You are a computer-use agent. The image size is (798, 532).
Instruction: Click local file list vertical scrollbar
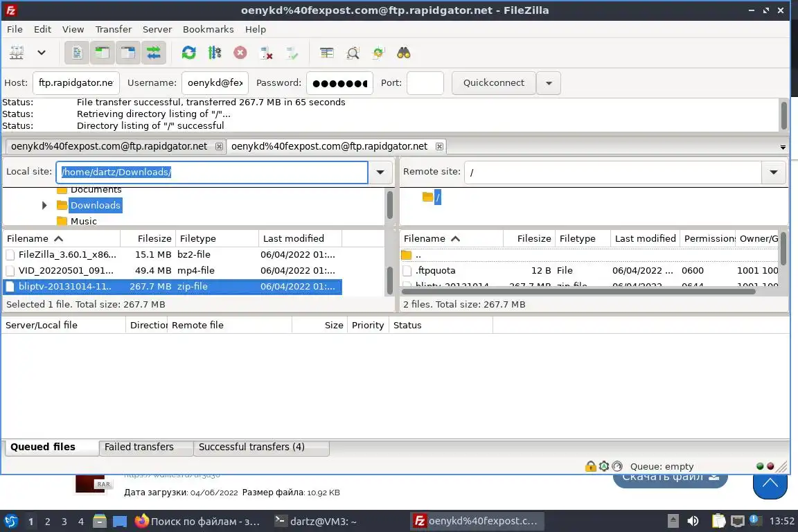(x=390, y=280)
